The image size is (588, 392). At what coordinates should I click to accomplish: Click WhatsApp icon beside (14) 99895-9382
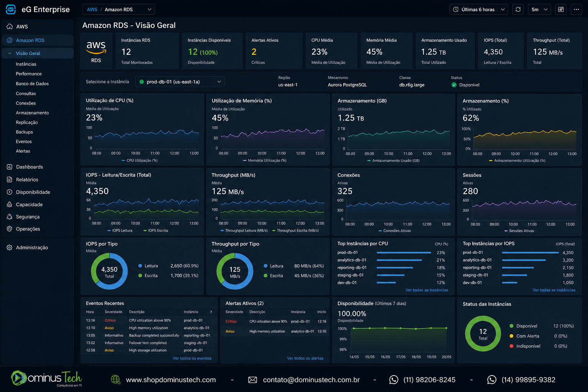coord(492,380)
